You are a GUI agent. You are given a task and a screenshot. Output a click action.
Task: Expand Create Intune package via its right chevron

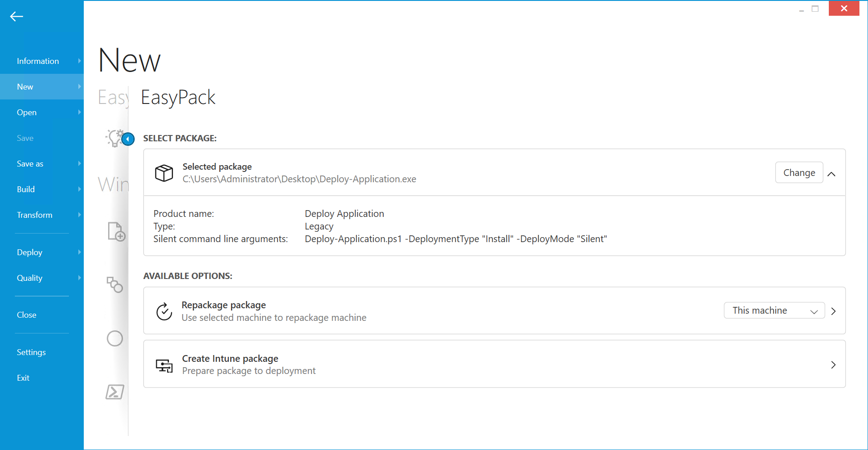(x=833, y=364)
